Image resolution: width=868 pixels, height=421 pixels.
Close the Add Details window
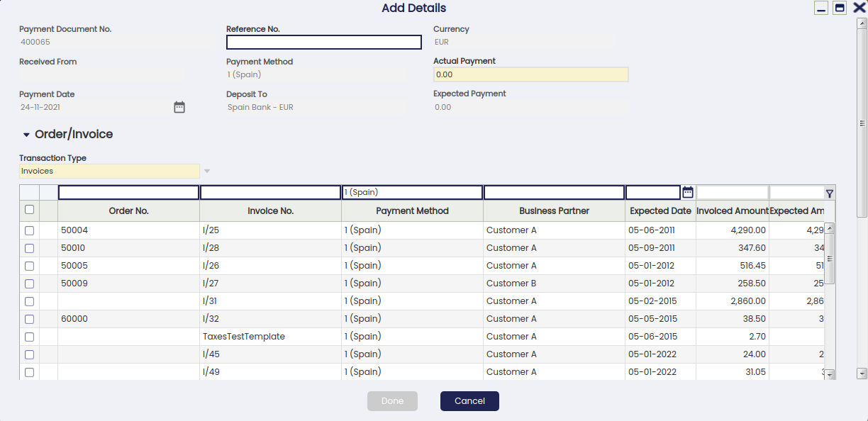[859, 8]
